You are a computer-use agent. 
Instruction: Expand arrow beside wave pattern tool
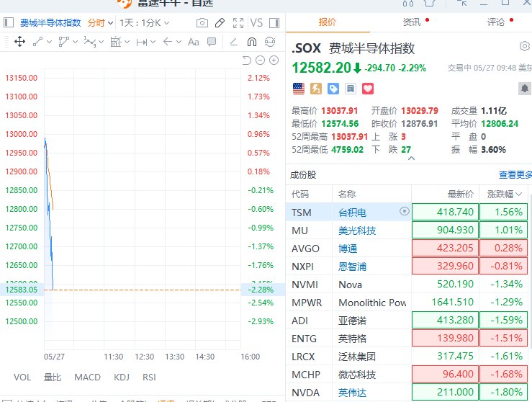click(x=101, y=43)
